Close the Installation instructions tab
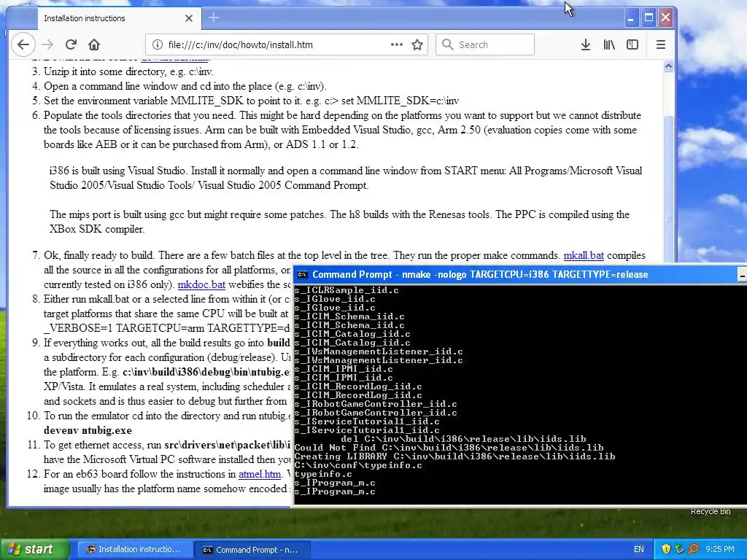The height and width of the screenshot is (560, 747). pyautogui.click(x=189, y=18)
